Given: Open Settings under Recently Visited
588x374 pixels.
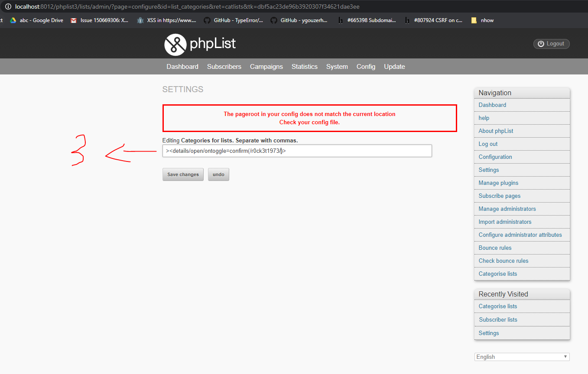Looking at the screenshot, I should (489, 333).
